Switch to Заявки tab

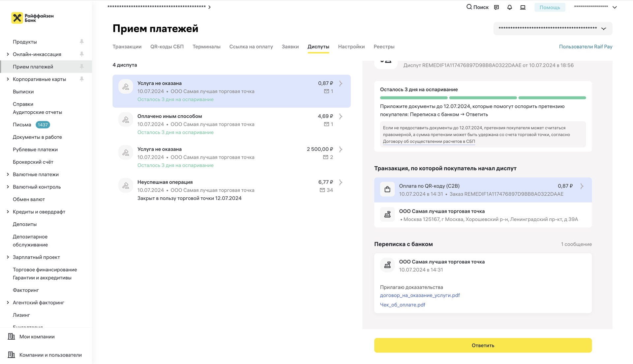[x=290, y=46]
